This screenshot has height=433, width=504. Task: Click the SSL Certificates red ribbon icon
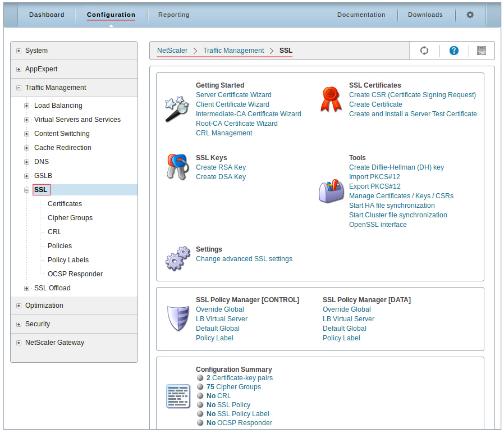point(331,99)
